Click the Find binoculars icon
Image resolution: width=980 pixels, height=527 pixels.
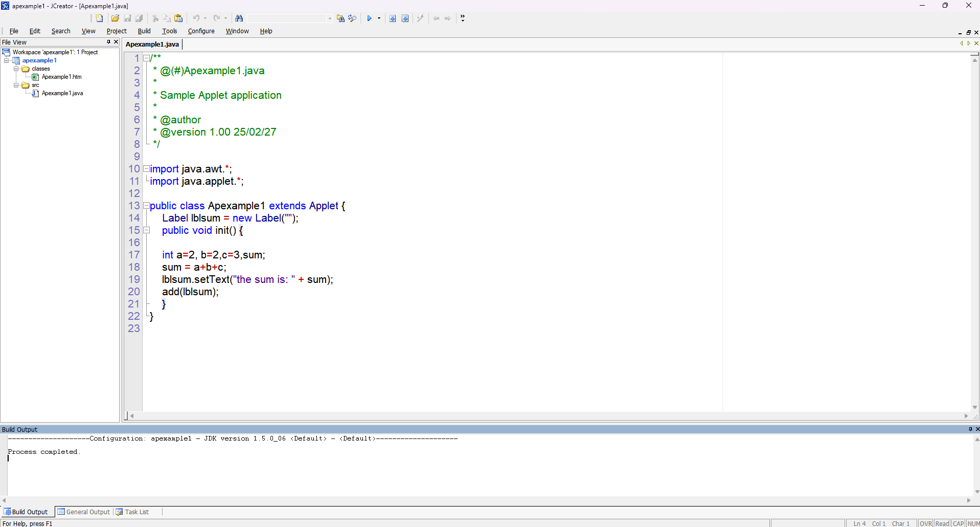pyautogui.click(x=239, y=18)
